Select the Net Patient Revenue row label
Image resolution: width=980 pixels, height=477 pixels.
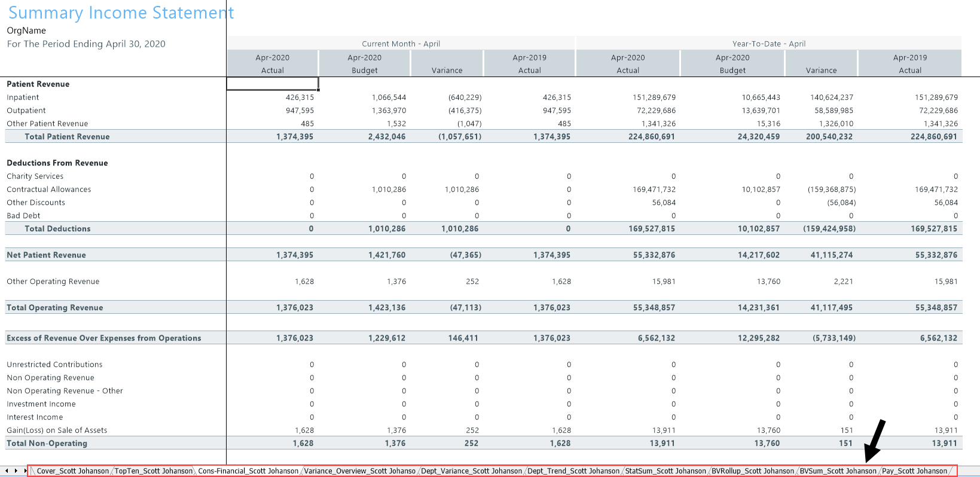point(46,255)
